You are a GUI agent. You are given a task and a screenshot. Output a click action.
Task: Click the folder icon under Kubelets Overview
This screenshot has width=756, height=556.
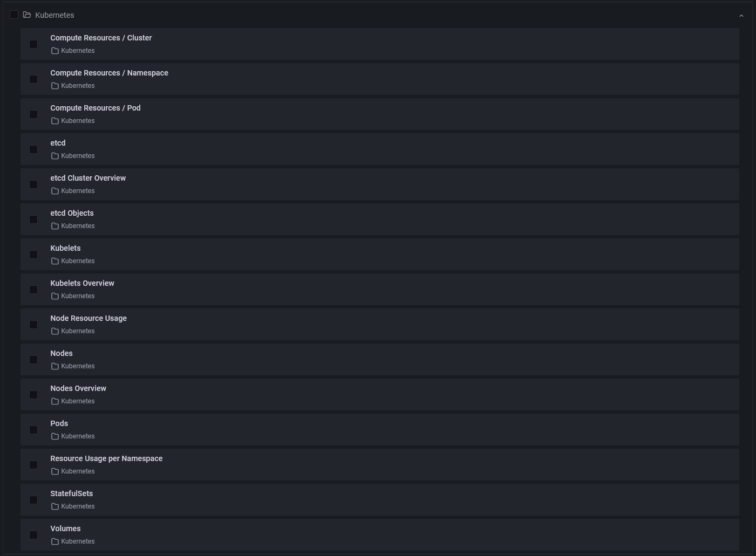[55, 296]
